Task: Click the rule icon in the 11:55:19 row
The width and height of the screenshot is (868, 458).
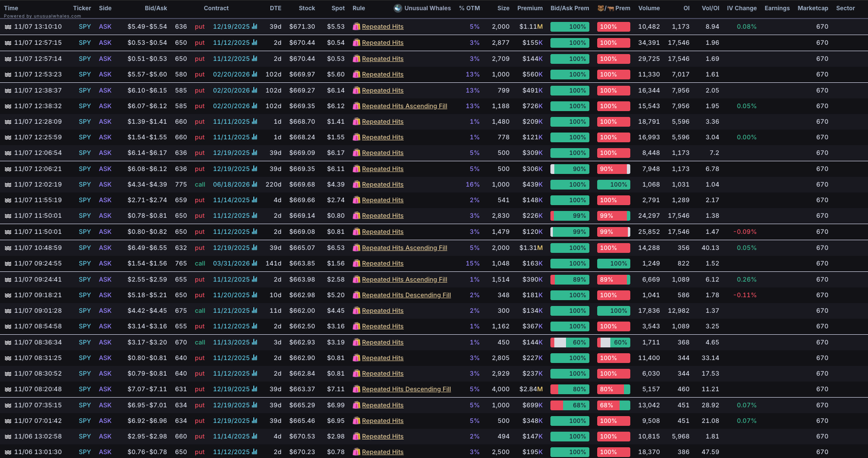Action: [x=357, y=200]
